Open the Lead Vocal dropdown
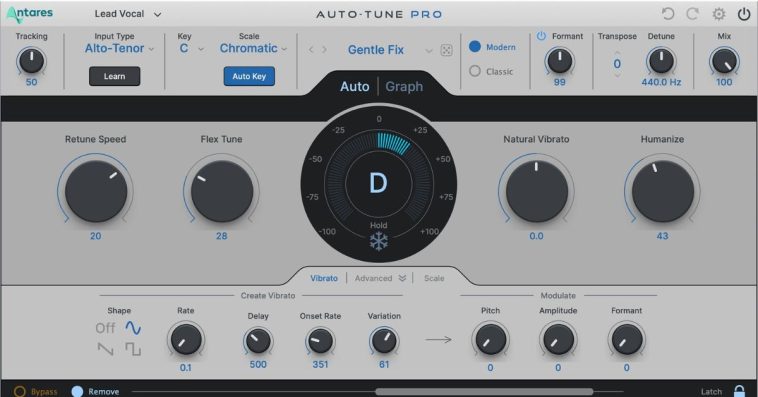The image size is (758, 397). pyautogui.click(x=128, y=14)
